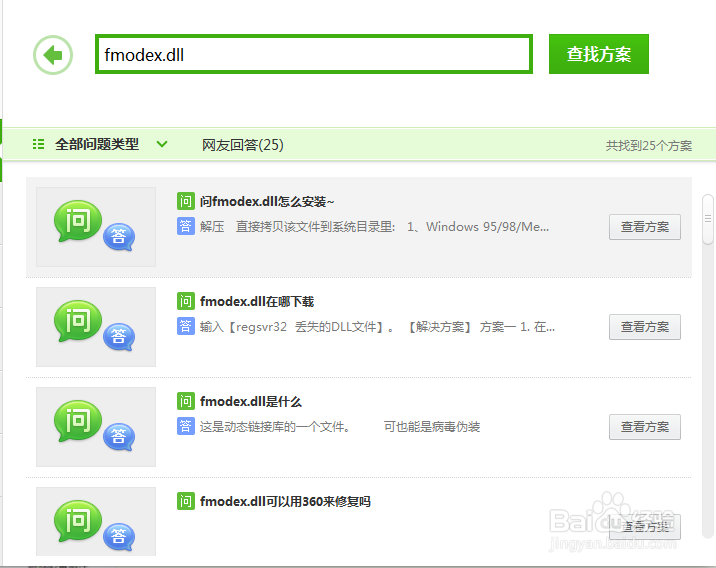The width and height of the screenshot is (716, 568).
Task: Open the 全部问题类型 dropdown chevron
Action: [162, 144]
